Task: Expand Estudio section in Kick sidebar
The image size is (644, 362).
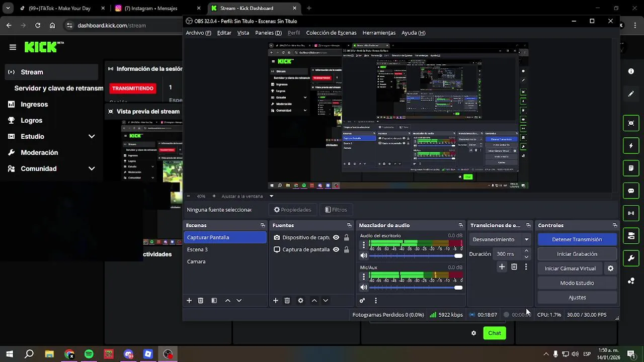Action: coord(92,136)
